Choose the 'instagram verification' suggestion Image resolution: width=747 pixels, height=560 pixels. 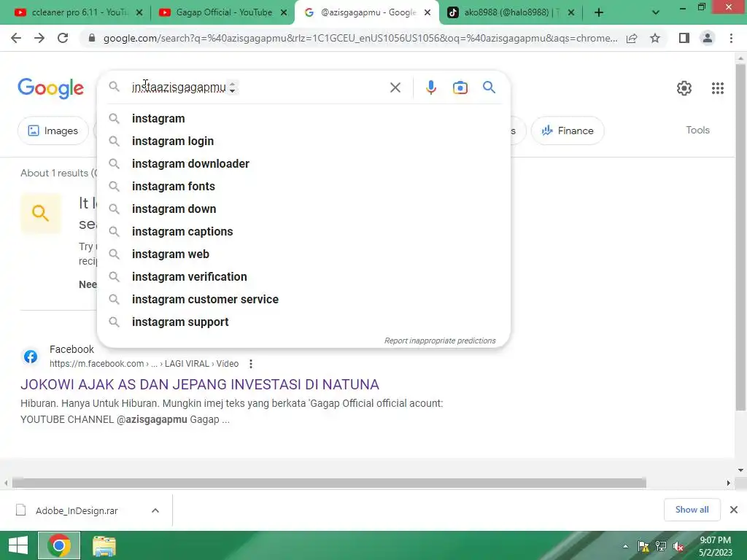tap(304, 276)
